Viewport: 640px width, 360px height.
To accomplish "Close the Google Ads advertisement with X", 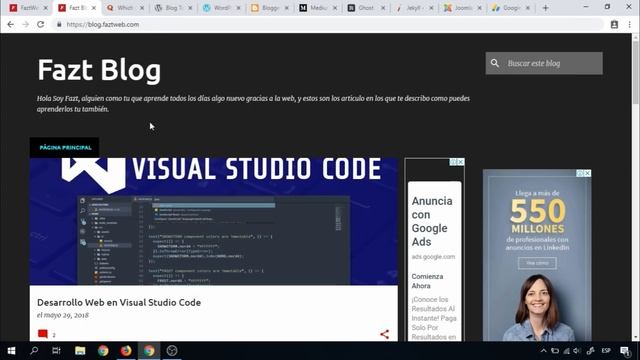I will [460, 162].
